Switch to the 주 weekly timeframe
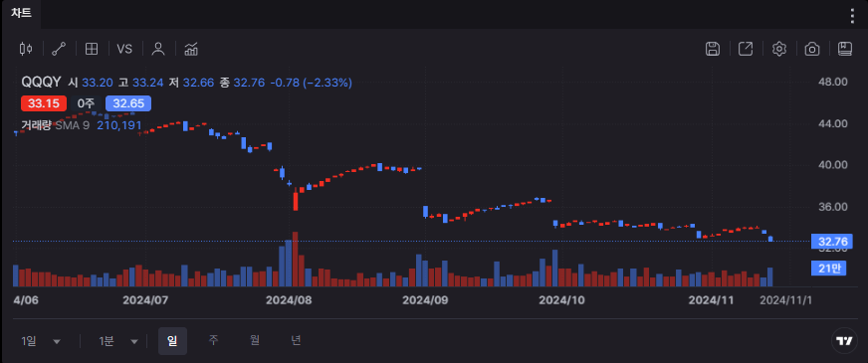Image resolution: width=868 pixels, height=363 pixels. (214, 341)
